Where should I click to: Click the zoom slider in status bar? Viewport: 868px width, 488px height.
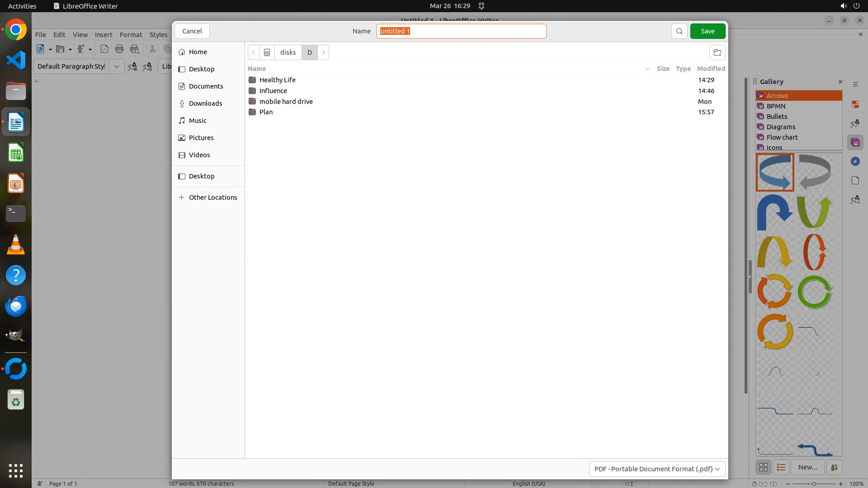[814, 483]
